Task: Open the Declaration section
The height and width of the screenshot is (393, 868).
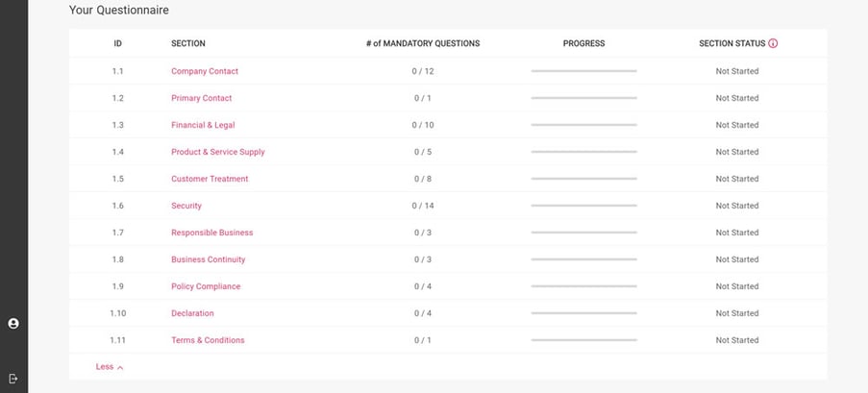Action: [x=192, y=313]
